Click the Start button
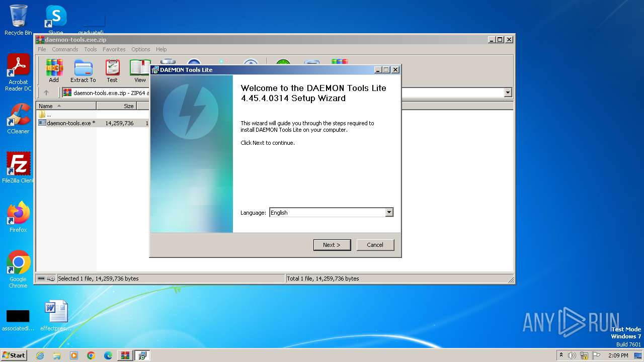 [14, 355]
